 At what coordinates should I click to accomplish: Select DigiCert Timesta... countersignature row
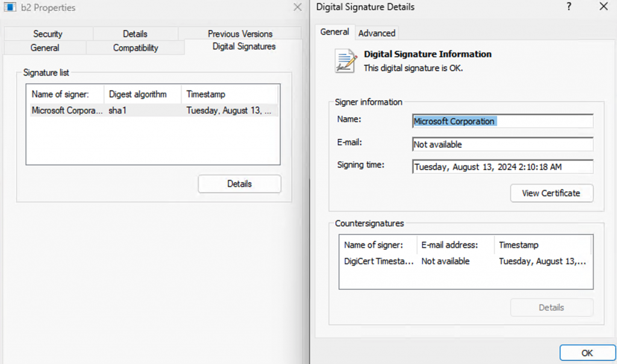click(466, 262)
